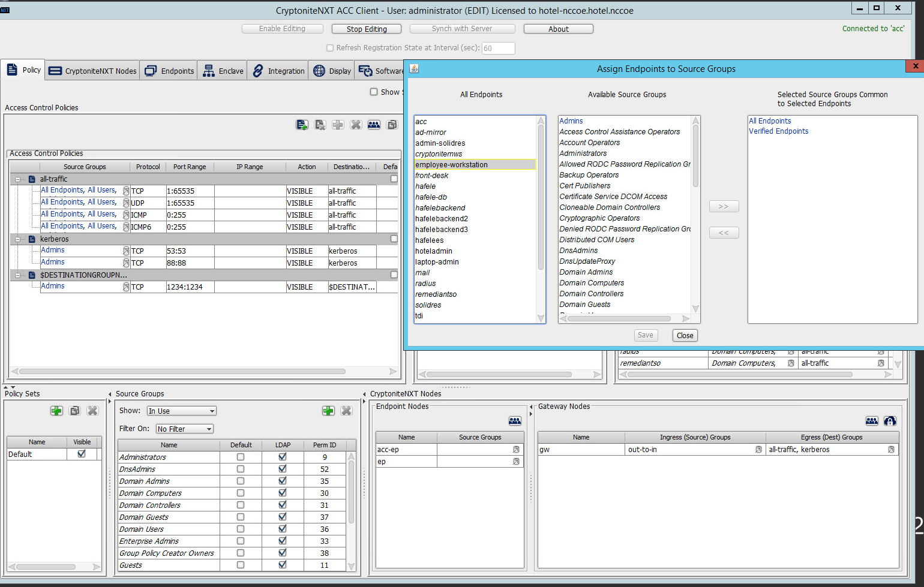Toggle default checkbox for all-traffic policy
This screenshot has width=924, height=587.
[394, 179]
